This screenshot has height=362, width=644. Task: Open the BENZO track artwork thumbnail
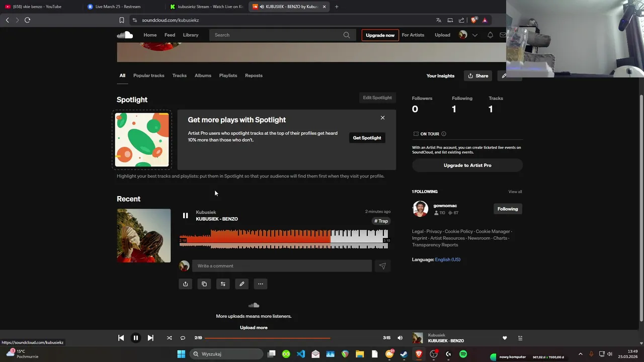point(144,236)
